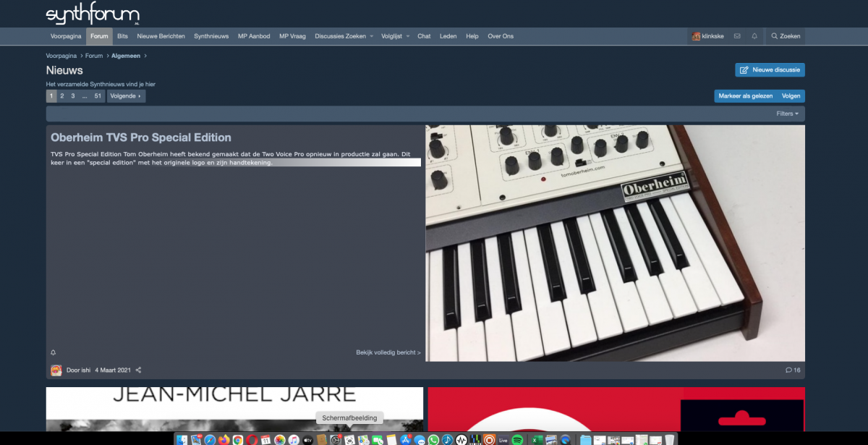Open the Over Ons nav item
The height and width of the screenshot is (445, 868).
coord(501,36)
